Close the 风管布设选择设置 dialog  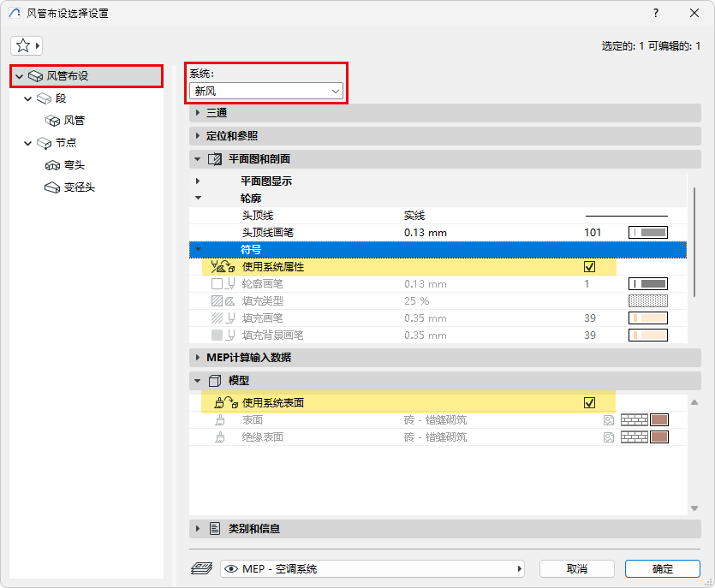coord(694,13)
